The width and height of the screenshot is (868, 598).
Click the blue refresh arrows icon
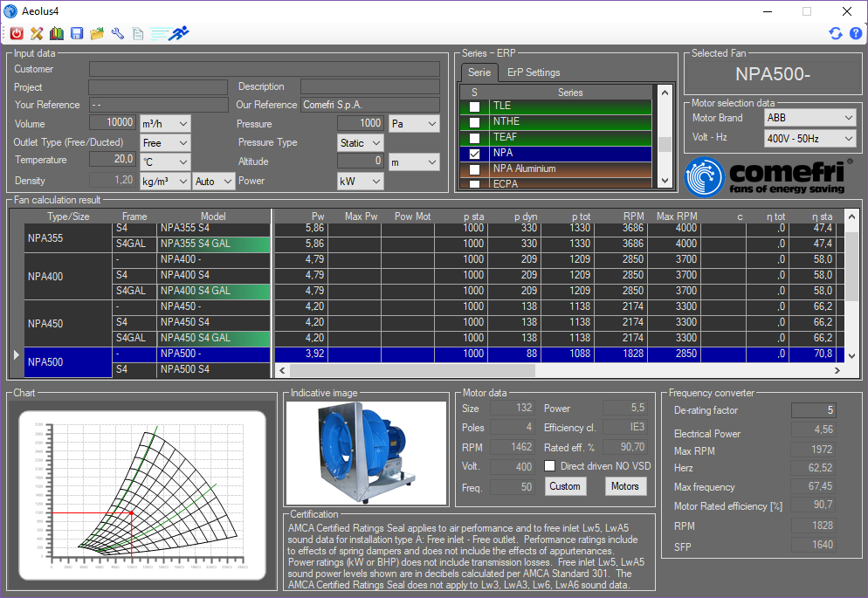pyautogui.click(x=836, y=33)
